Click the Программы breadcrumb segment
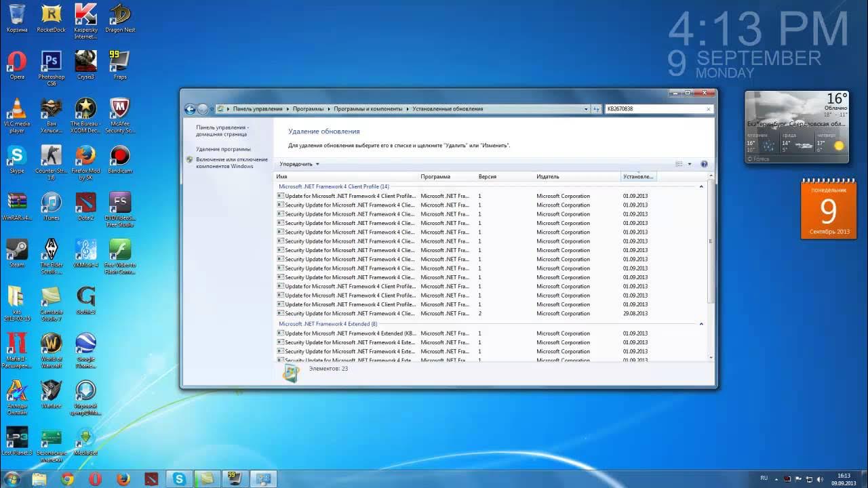 tap(308, 108)
